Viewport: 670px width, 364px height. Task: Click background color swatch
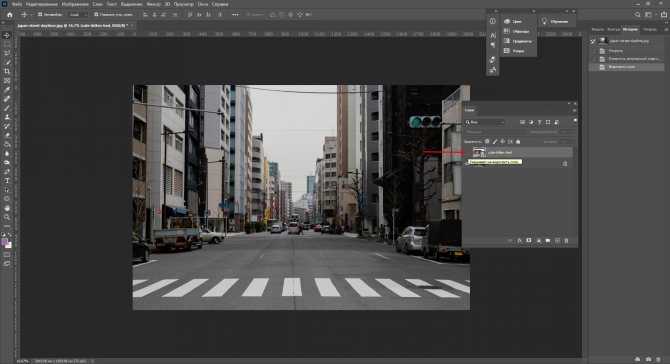pyautogui.click(x=9, y=246)
